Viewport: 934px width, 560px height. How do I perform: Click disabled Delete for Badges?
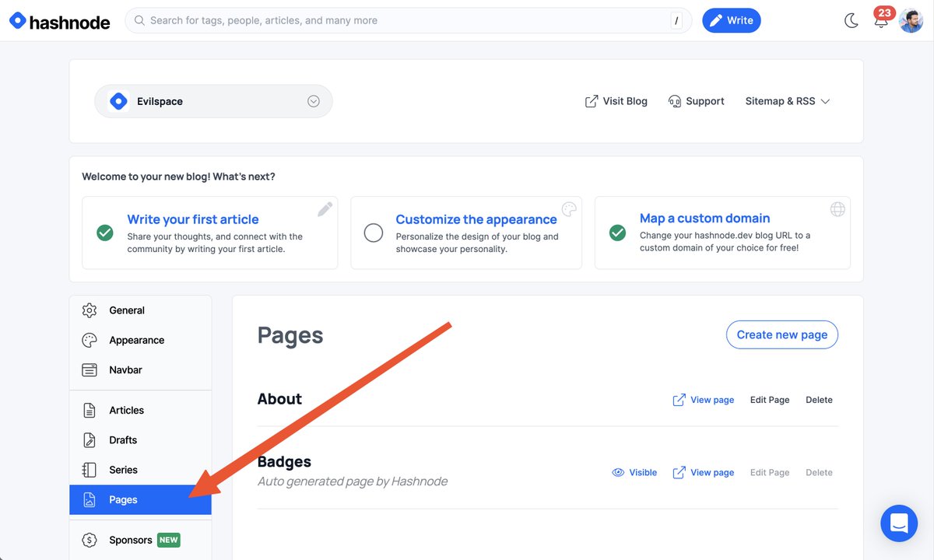pyautogui.click(x=819, y=472)
